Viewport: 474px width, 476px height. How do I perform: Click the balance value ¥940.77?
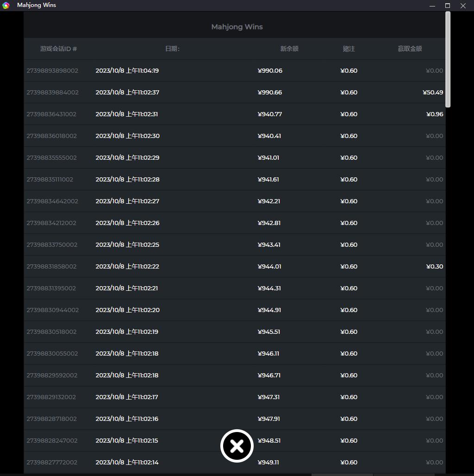click(270, 114)
